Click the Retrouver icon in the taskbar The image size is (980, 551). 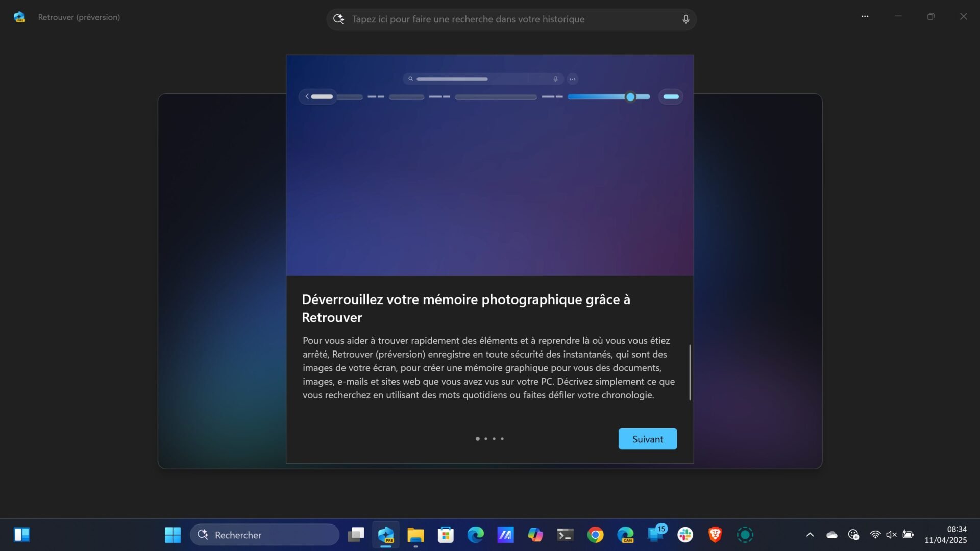[386, 535]
